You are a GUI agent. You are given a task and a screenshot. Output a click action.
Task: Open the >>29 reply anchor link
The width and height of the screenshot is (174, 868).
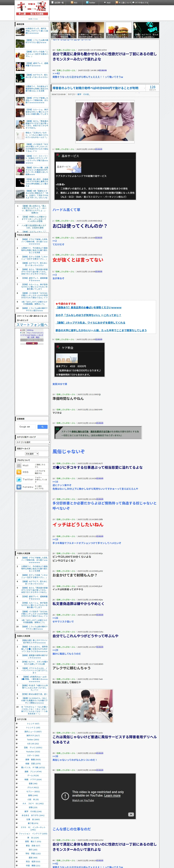tap(55, 650)
